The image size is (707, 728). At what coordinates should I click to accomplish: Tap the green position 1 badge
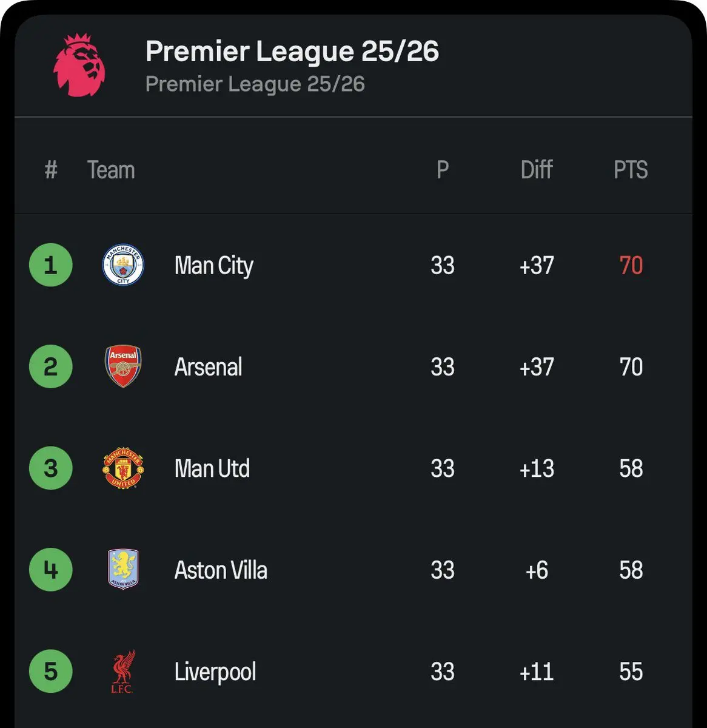51,265
